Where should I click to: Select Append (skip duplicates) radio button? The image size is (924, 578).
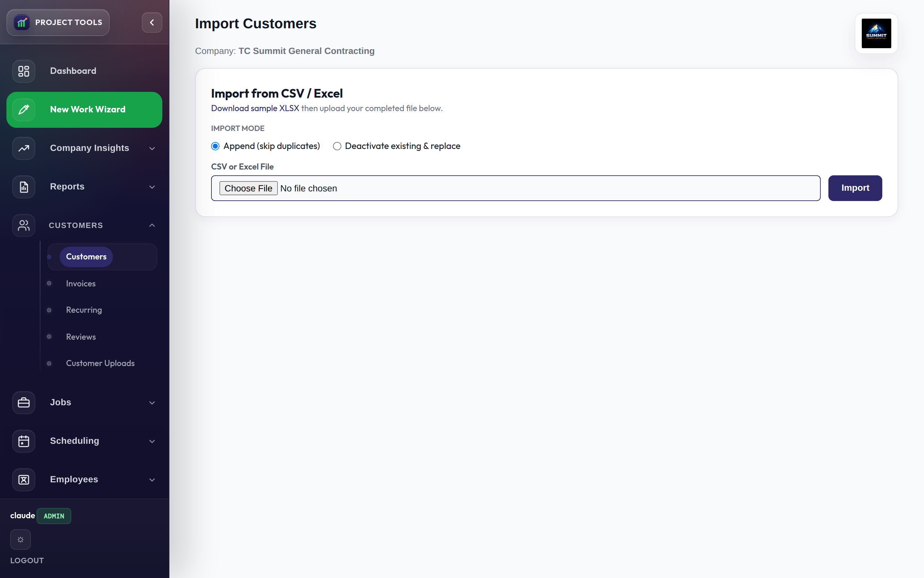[215, 146]
